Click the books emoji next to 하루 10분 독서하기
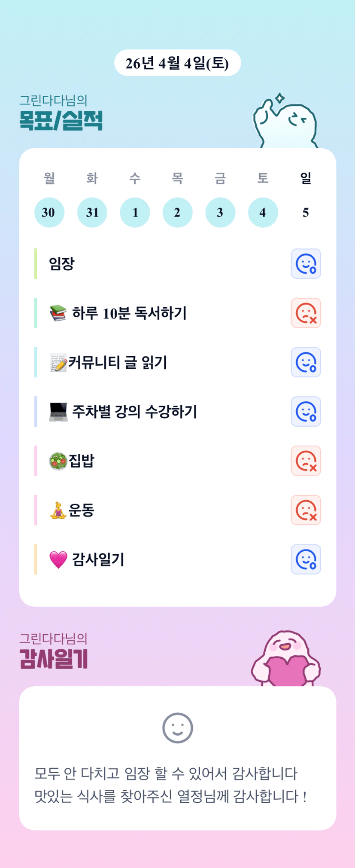355x868 pixels. click(58, 313)
